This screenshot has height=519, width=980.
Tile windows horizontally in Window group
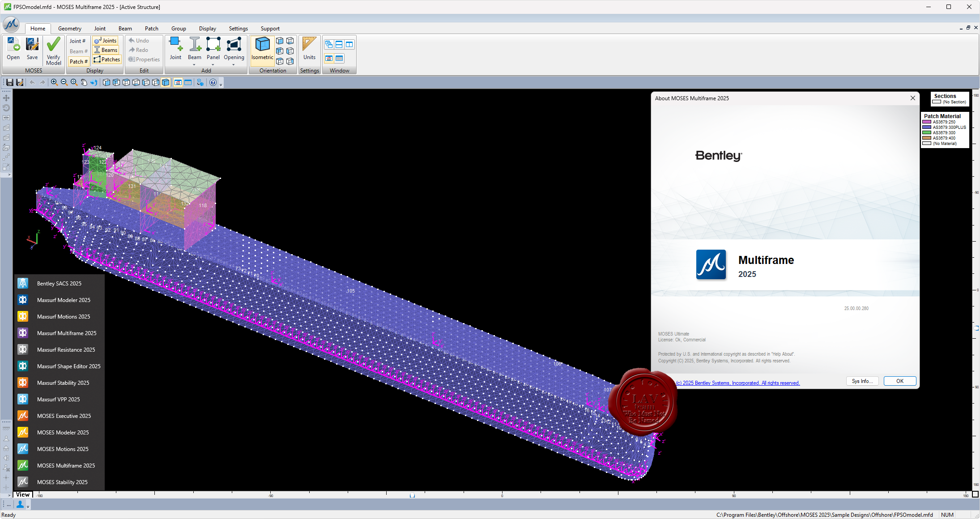point(339,44)
